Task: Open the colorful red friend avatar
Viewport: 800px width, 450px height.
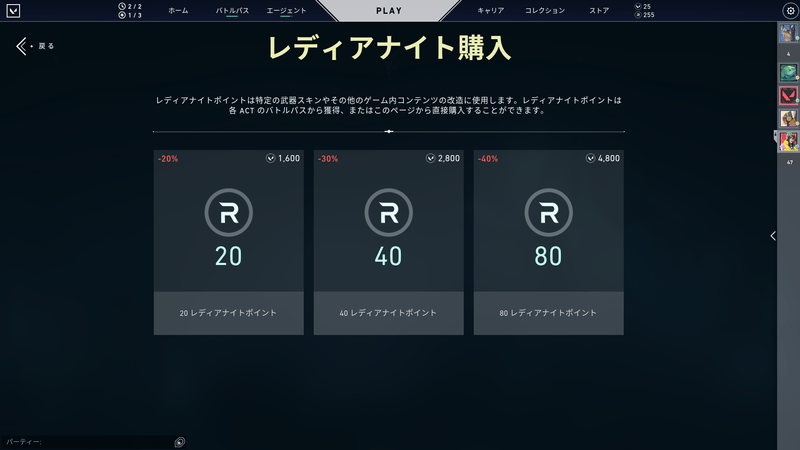Action: click(788, 141)
